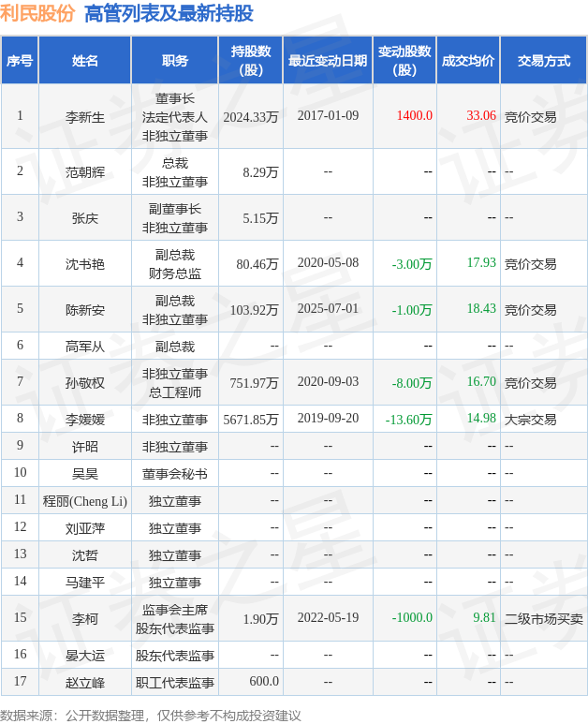
Task: Click the change value -8.00万
Action: [412, 383]
